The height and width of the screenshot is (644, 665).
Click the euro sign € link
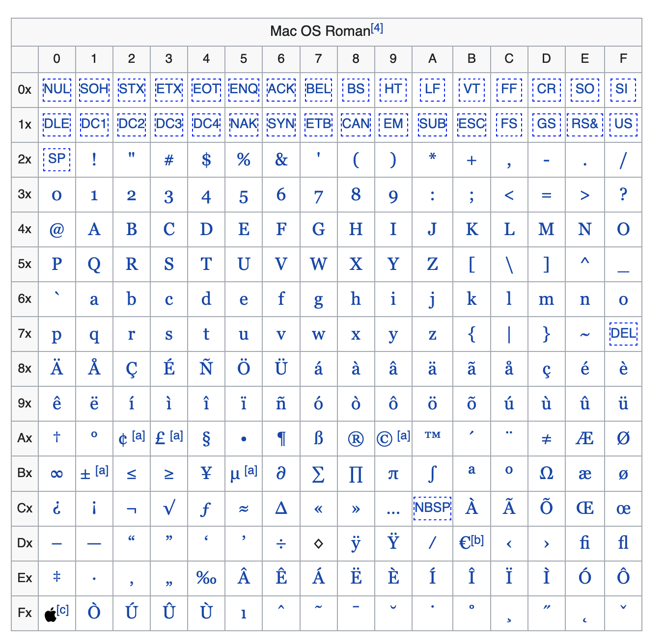(465, 543)
